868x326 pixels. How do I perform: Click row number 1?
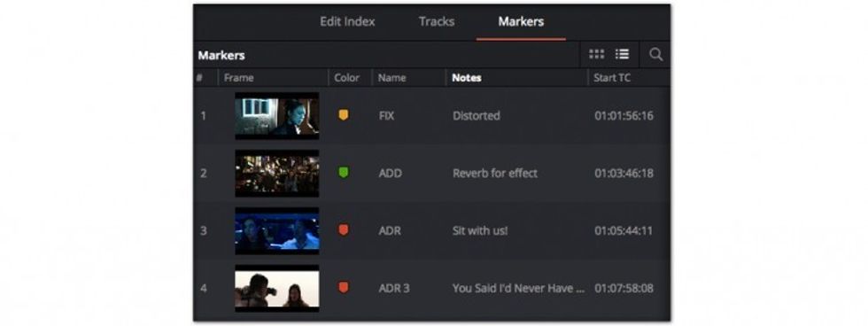click(203, 116)
